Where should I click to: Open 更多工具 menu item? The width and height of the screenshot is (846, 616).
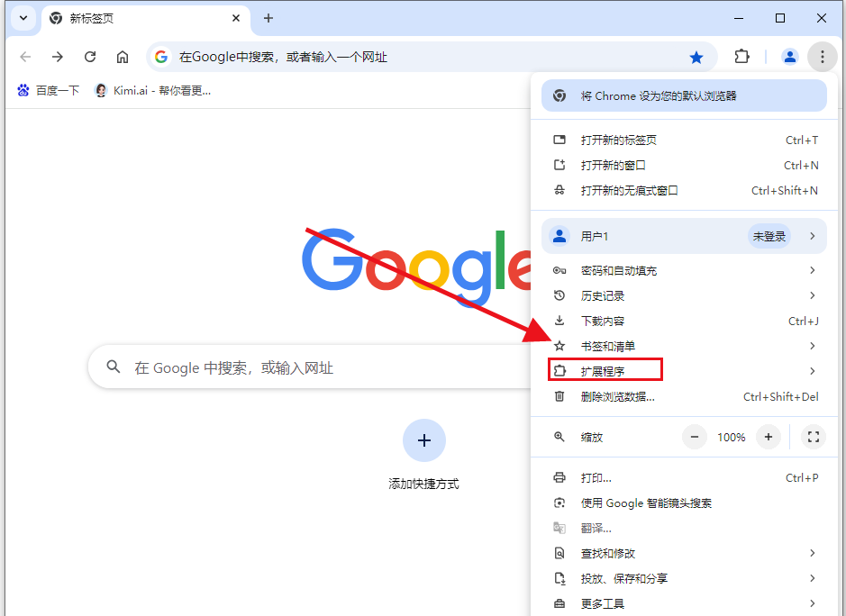[684, 603]
